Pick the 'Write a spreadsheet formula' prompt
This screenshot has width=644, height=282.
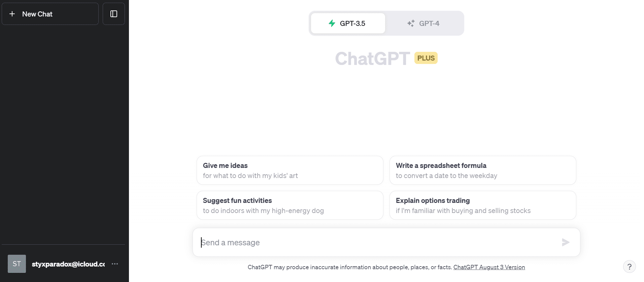(x=482, y=170)
